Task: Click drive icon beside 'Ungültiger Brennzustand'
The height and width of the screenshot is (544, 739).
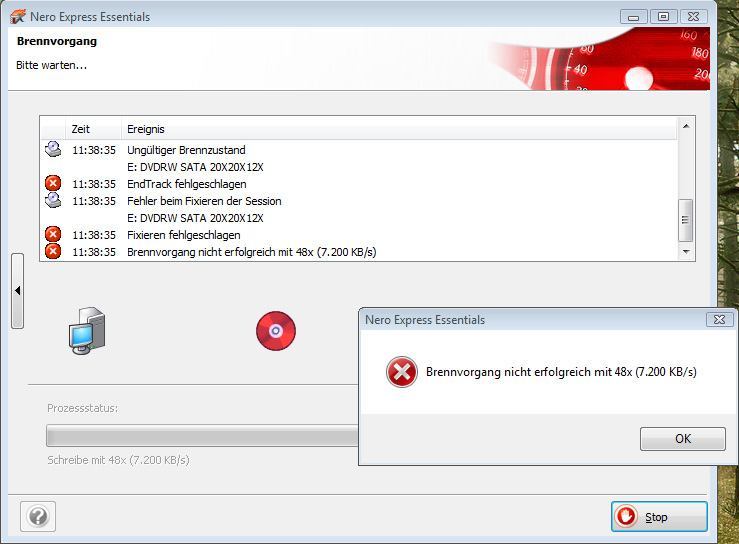Action: (53, 149)
